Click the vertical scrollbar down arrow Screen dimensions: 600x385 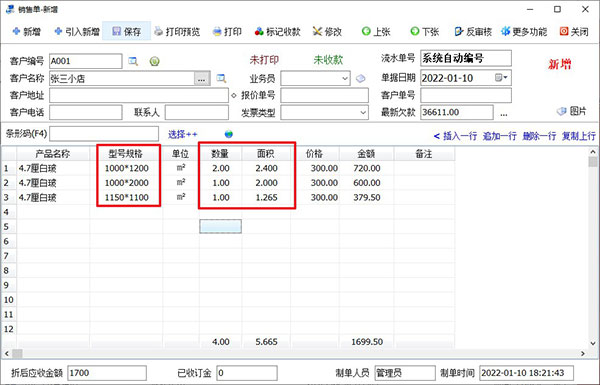pyautogui.click(x=593, y=343)
